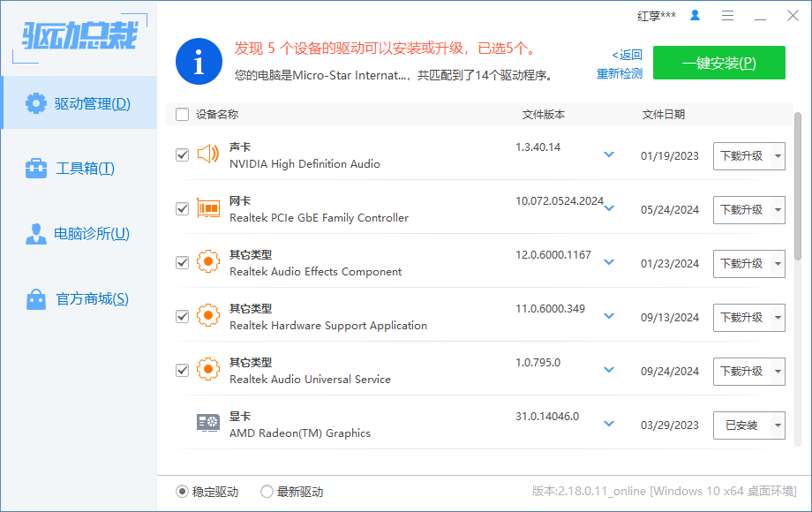The width and height of the screenshot is (812, 512).
Task: Select the 最新驱动 radio button
Action: click(267, 492)
